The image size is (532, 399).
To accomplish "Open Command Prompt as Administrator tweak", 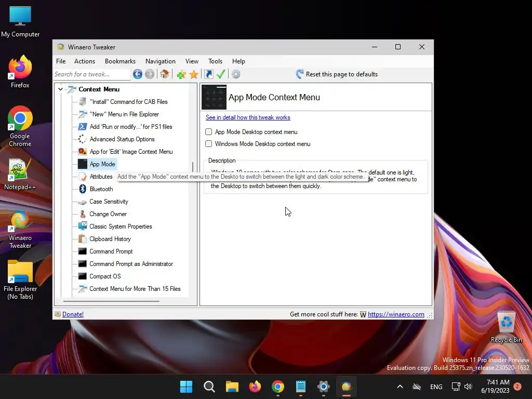I will (131, 264).
